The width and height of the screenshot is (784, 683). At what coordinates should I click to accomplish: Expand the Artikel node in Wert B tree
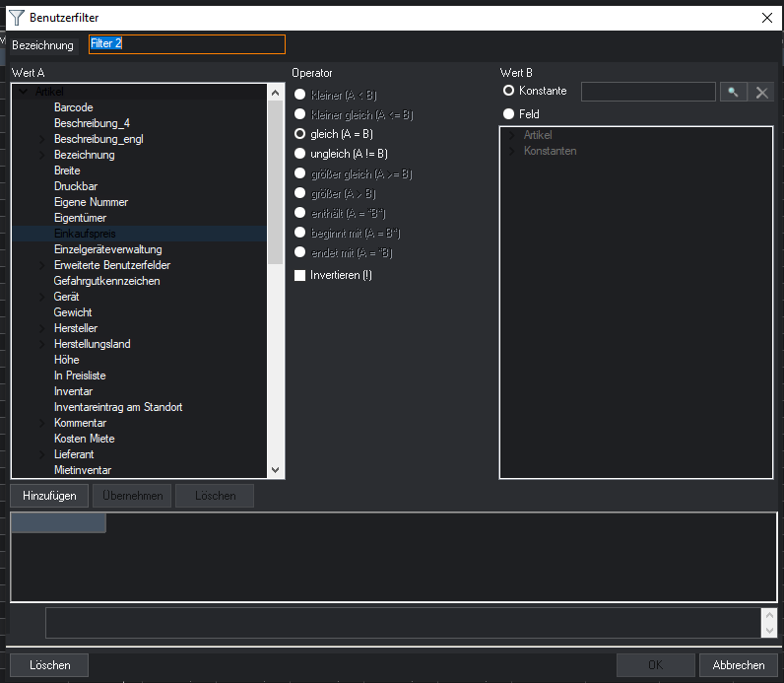click(x=511, y=135)
